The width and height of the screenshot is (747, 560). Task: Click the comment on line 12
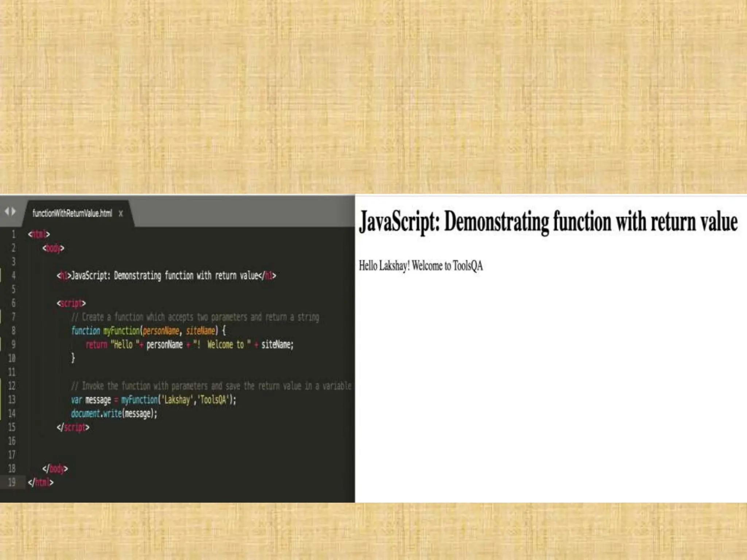tap(211, 386)
